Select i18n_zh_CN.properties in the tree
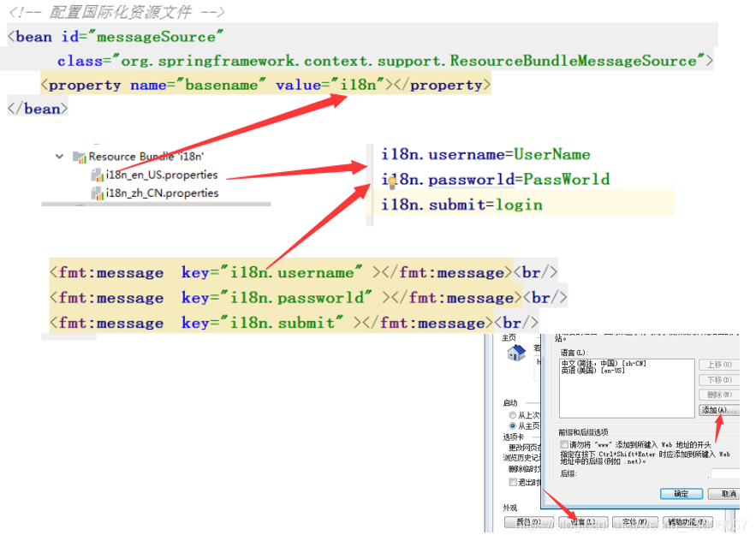Viewport: 756px width, 541px height. (x=162, y=193)
